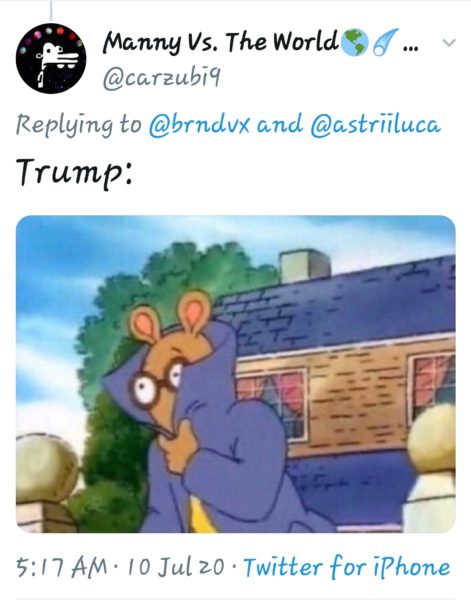Image resolution: width=471 pixels, height=600 pixels.
Task: Click the comet emoji beside the globe
Action: (x=385, y=42)
